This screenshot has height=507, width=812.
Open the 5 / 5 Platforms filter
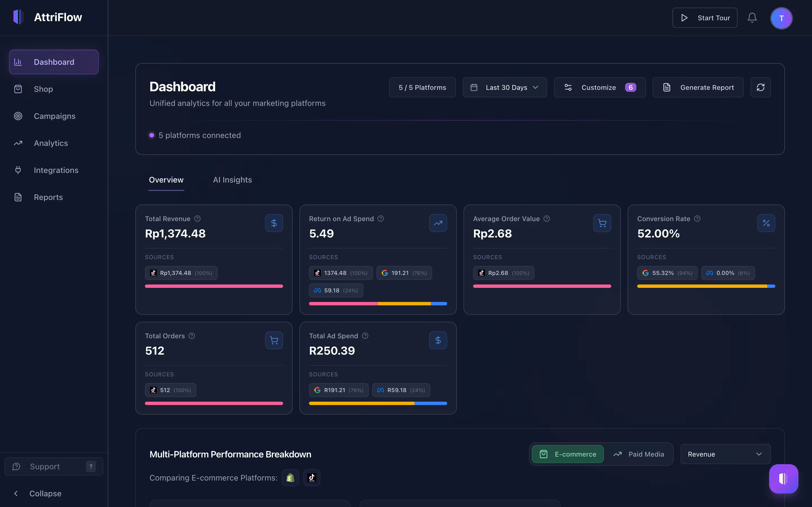(422, 88)
